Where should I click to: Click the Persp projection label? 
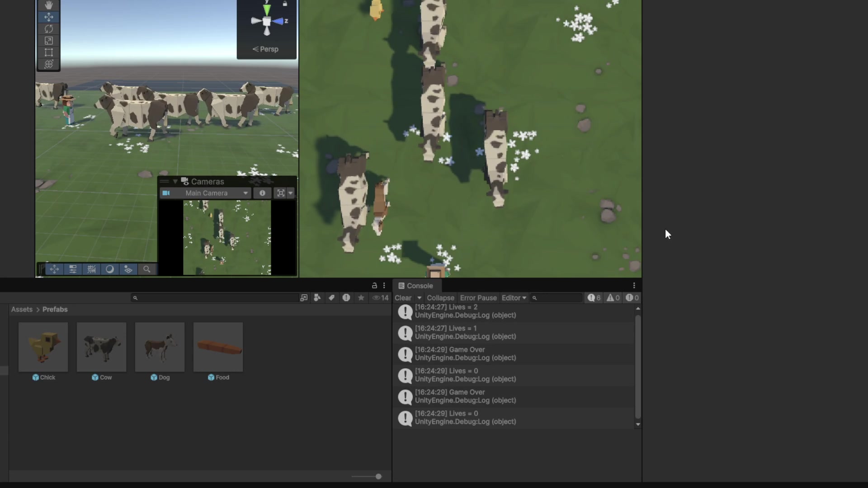[265, 49]
